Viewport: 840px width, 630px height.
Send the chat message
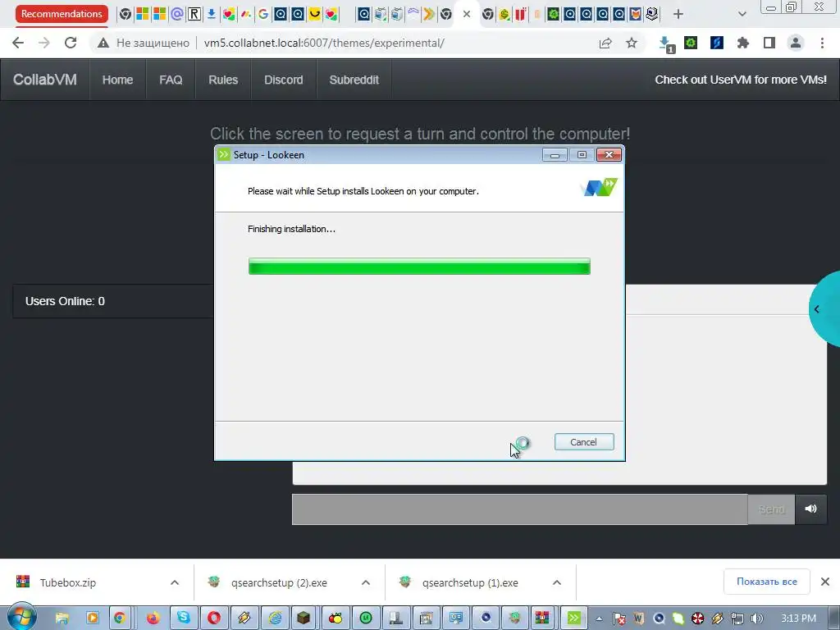click(771, 509)
